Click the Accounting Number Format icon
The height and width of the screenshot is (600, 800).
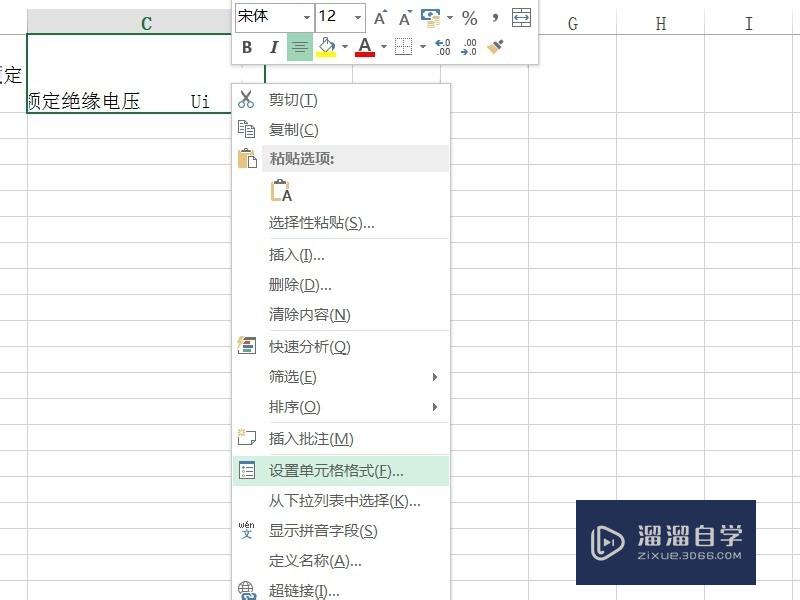click(x=431, y=17)
